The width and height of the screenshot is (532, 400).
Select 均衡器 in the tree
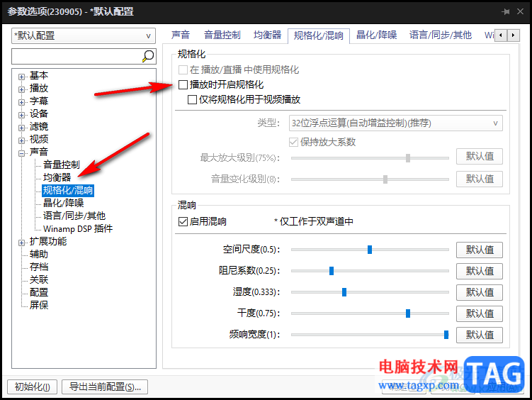[57, 177]
